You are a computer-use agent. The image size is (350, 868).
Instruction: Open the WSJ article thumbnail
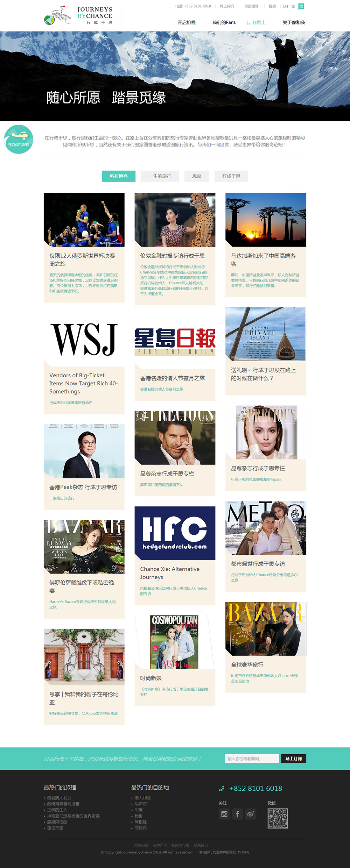point(84,339)
